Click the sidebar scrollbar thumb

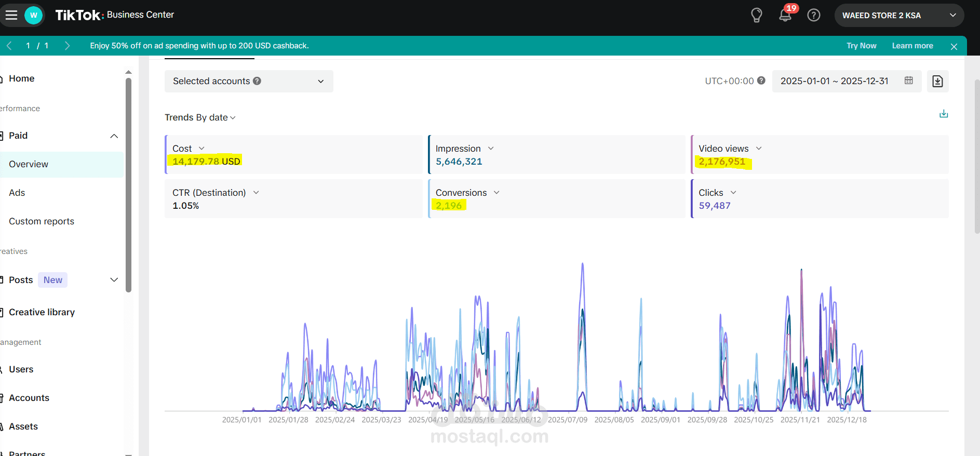(x=128, y=185)
